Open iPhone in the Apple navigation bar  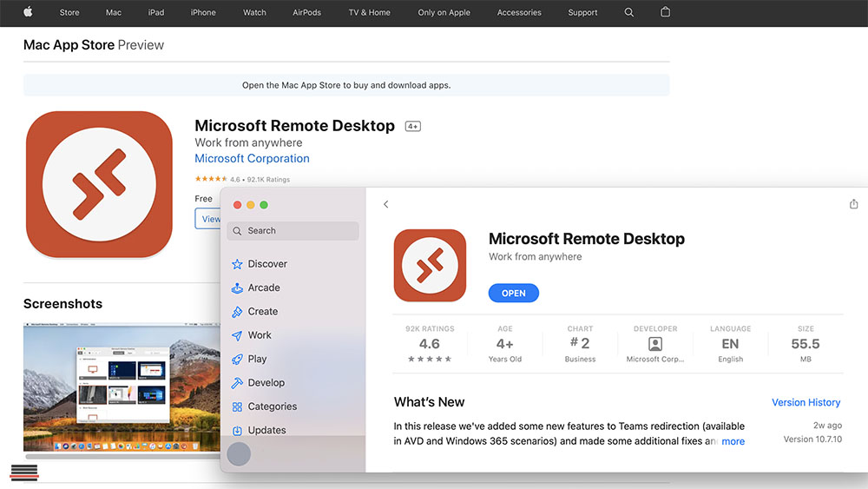[203, 12]
